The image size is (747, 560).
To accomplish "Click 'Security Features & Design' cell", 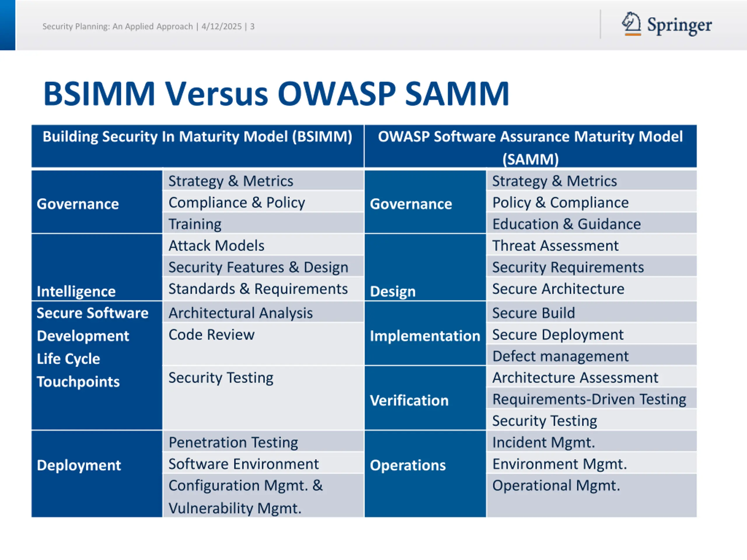I will (x=263, y=266).
